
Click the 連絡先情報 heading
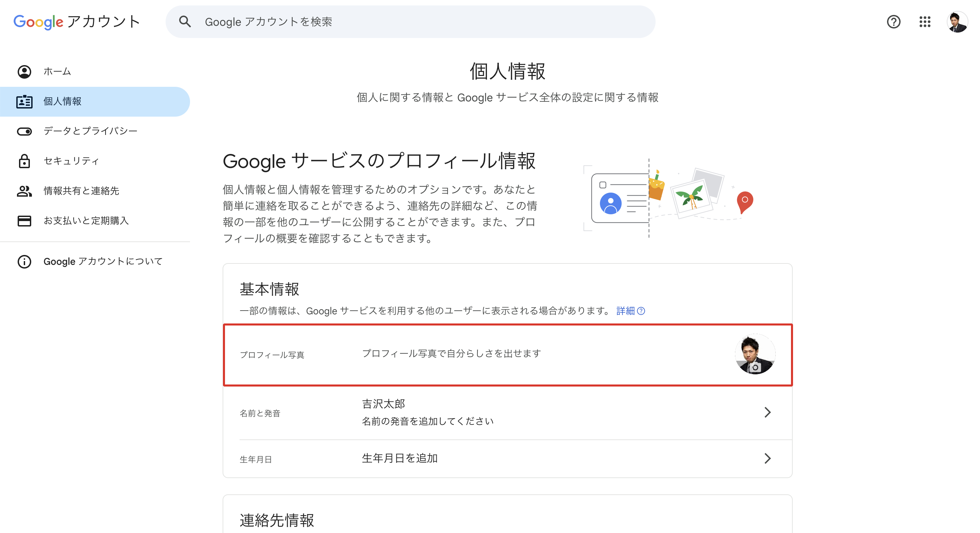277,520
